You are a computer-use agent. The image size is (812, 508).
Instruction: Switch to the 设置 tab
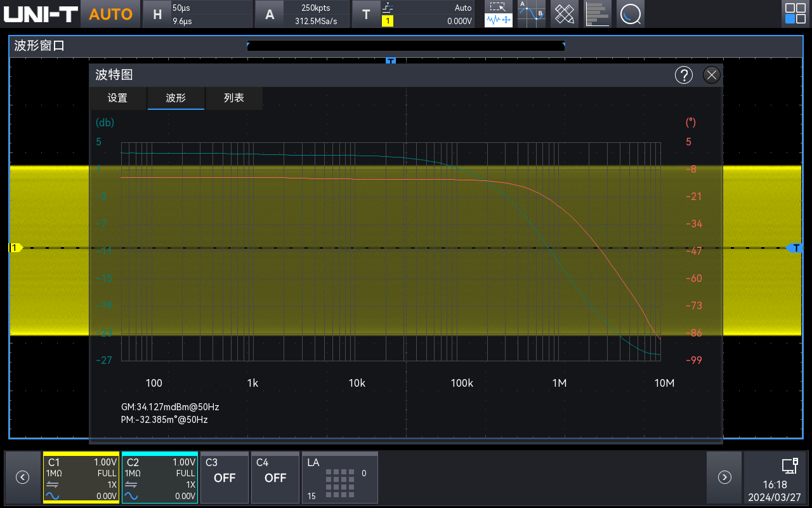(x=117, y=98)
